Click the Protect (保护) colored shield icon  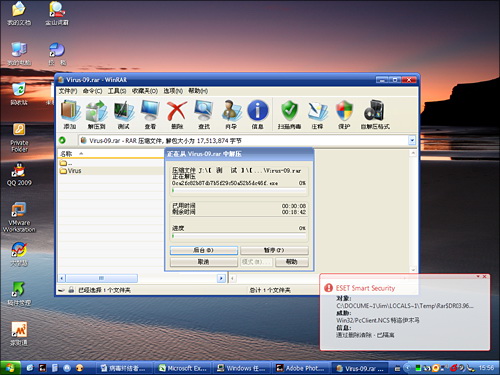pyautogui.click(x=344, y=114)
